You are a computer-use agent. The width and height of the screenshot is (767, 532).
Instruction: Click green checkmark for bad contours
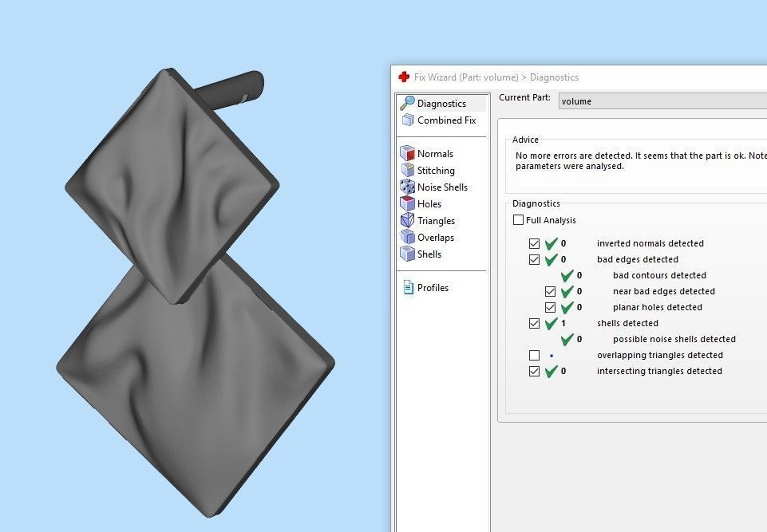coord(567,275)
